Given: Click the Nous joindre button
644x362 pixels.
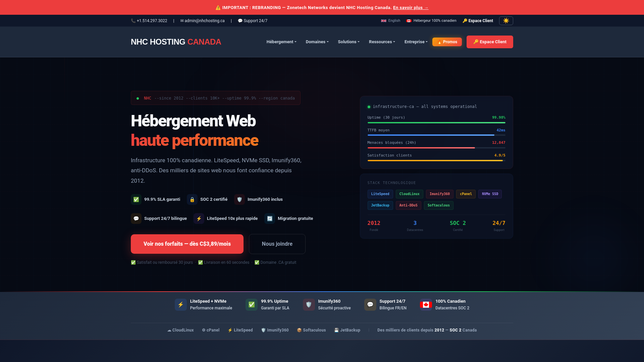Looking at the screenshot, I should click(x=277, y=244).
